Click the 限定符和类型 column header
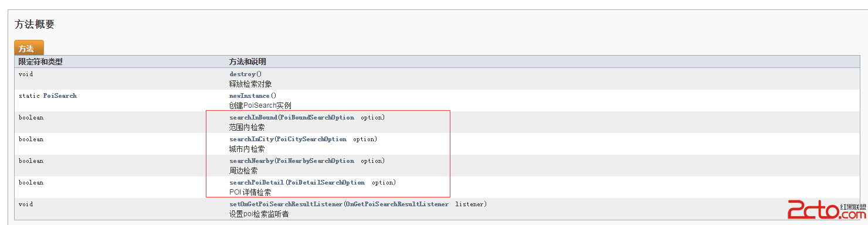868x225 pixels. click(40, 62)
